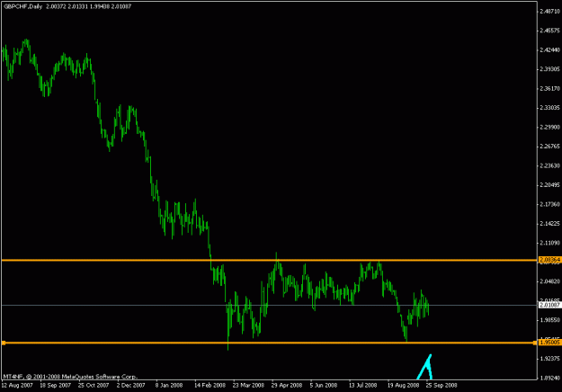Click the 1.92375 price axis value
The height and width of the screenshot is (392, 562).
pos(549,359)
